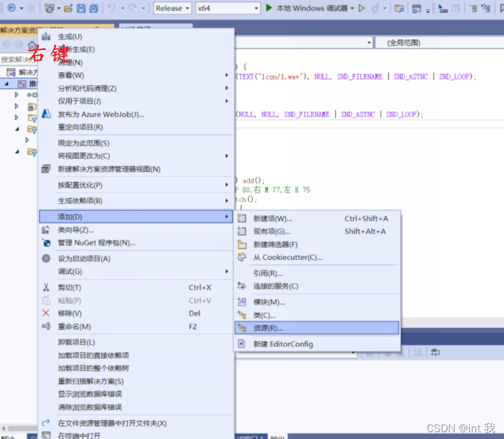This screenshot has height=439, width=504.
Task: Click the Save icon in the toolbar
Action: click(x=81, y=8)
